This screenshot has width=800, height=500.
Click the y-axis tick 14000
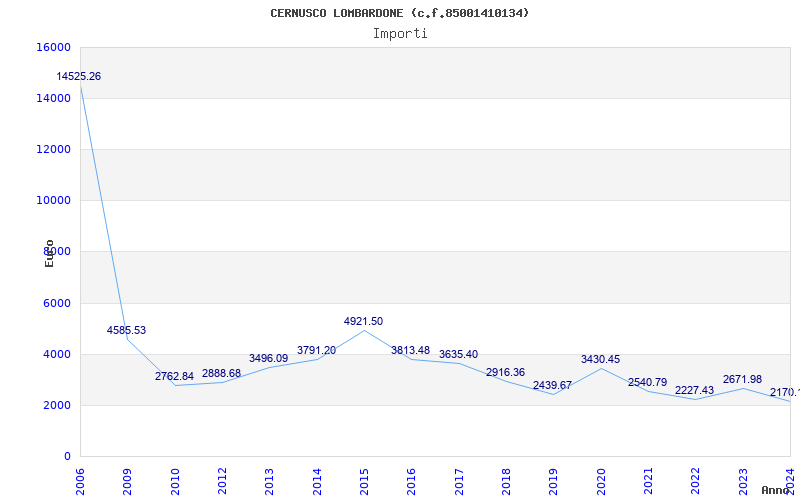click(53, 98)
